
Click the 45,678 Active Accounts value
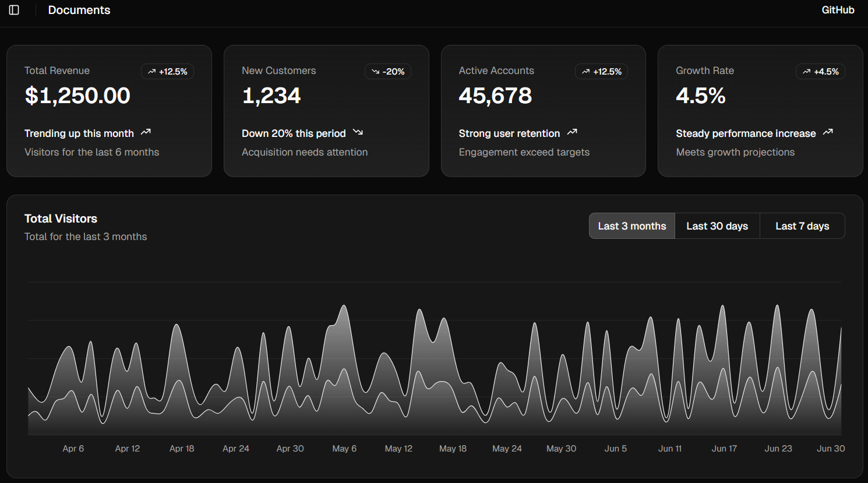tap(495, 96)
